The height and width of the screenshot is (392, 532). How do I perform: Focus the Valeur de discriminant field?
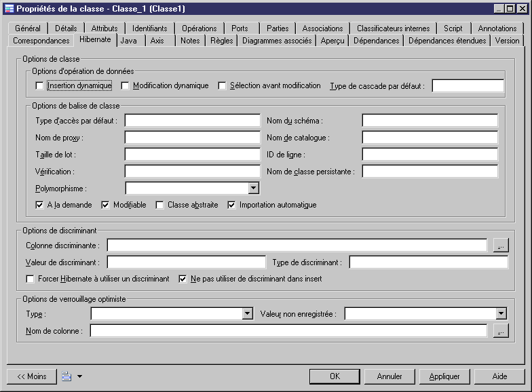186,262
